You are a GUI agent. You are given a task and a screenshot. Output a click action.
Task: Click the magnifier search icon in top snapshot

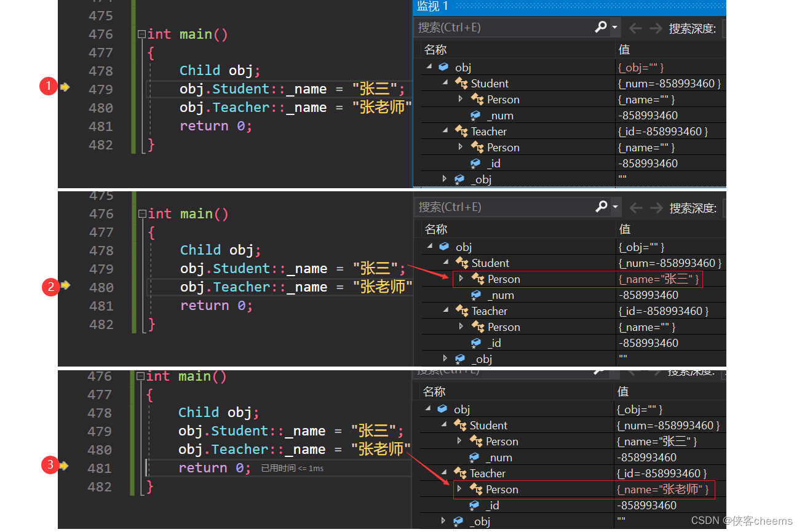click(601, 27)
